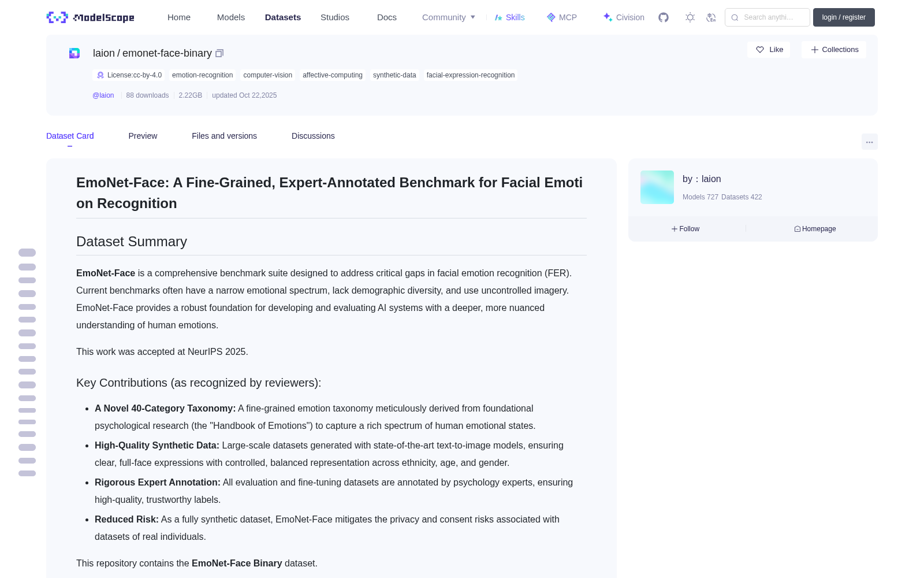Click 'Rigorous Expert Annotation:' bullet text
Screen dimensions: 924x578
158,482
